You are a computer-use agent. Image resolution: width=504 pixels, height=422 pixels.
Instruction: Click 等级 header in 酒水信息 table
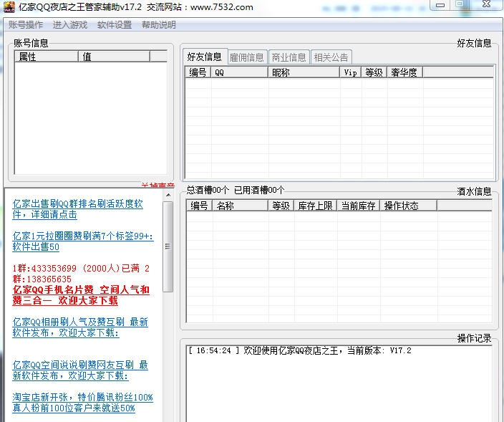pyautogui.click(x=281, y=206)
